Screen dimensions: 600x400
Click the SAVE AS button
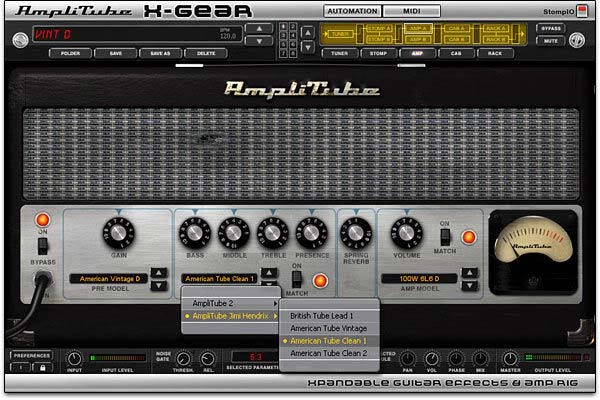(x=160, y=53)
